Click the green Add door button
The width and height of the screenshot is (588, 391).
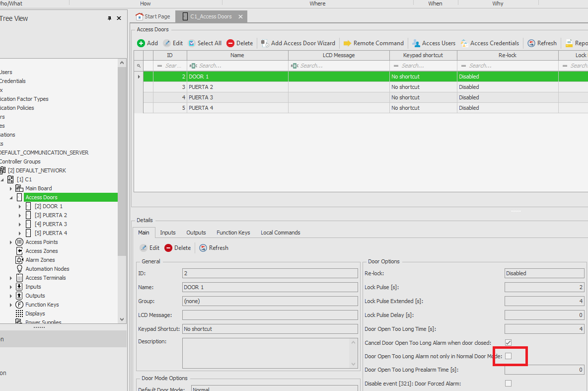tap(147, 43)
